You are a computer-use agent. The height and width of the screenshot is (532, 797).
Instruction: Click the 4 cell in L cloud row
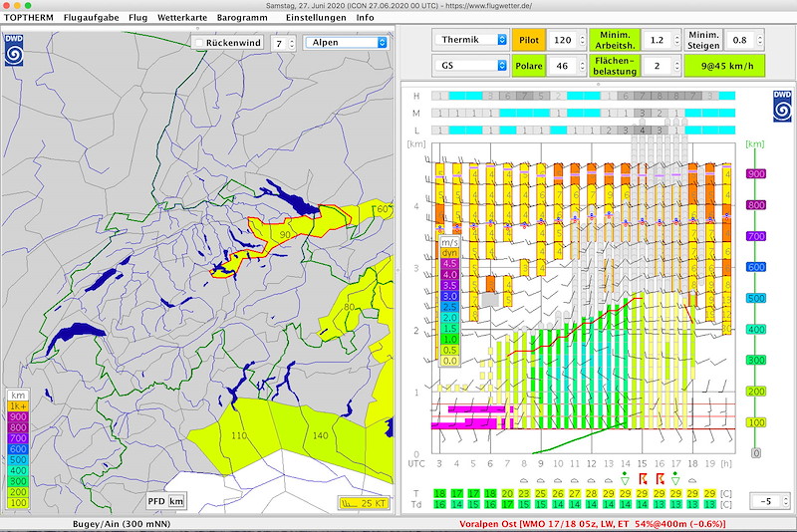[x=643, y=131]
